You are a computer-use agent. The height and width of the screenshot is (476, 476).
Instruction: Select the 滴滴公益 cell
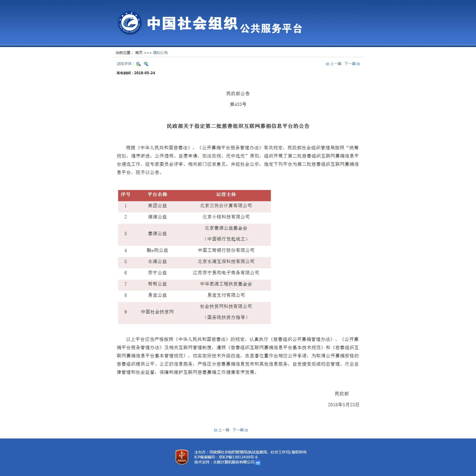click(x=157, y=217)
